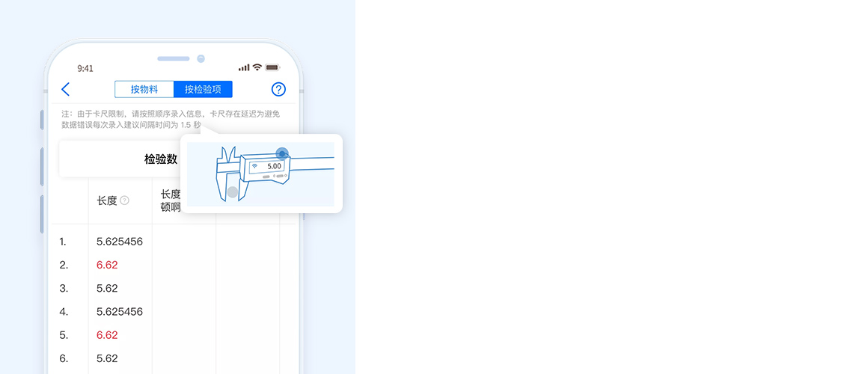Select row 1 value 5.625456
The width and height of the screenshot is (868, 374).
120,242
